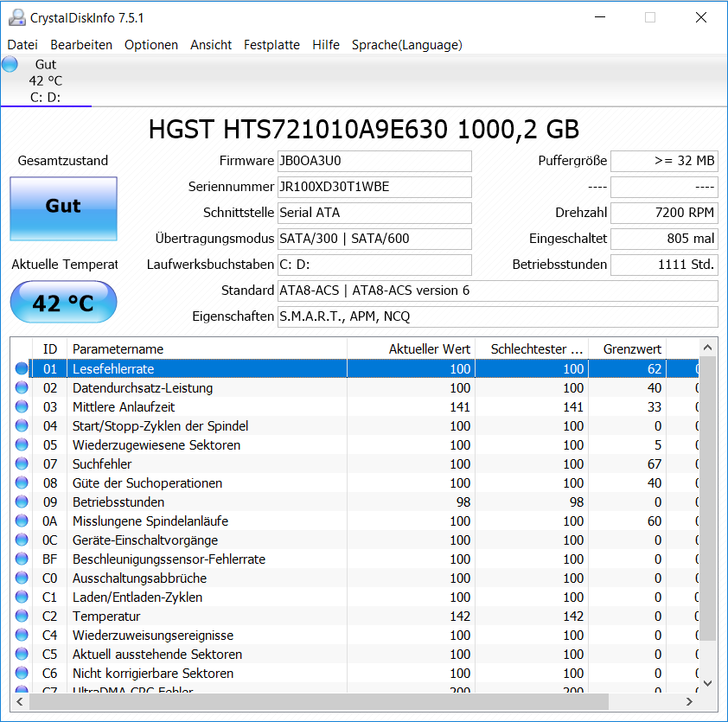Screen dimensions: 728x722
Task: Click the Schlechtester column header
Action: pos(532,348)
